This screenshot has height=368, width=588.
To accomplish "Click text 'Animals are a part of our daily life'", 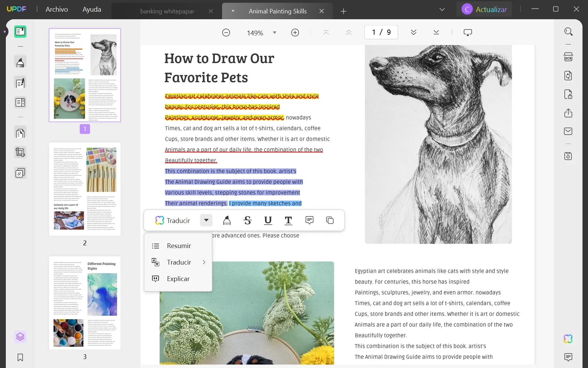I will pyautogui.click(x=208, y=149).
